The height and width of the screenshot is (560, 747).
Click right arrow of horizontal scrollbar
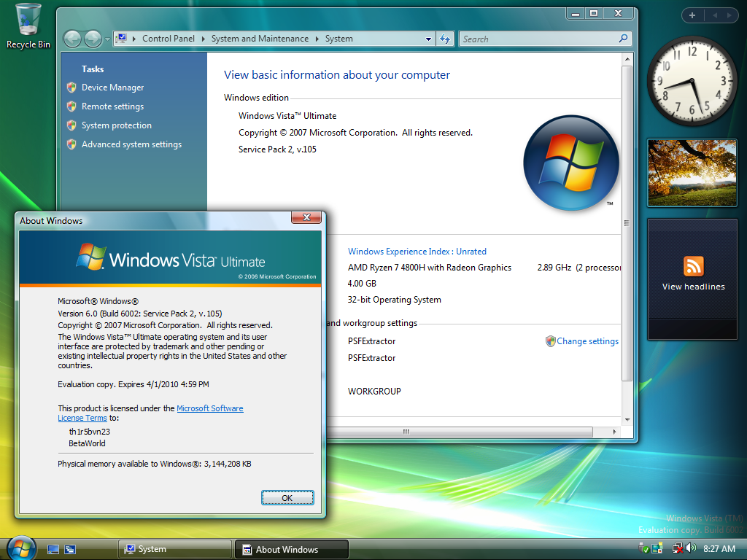[x=614, y=432]
